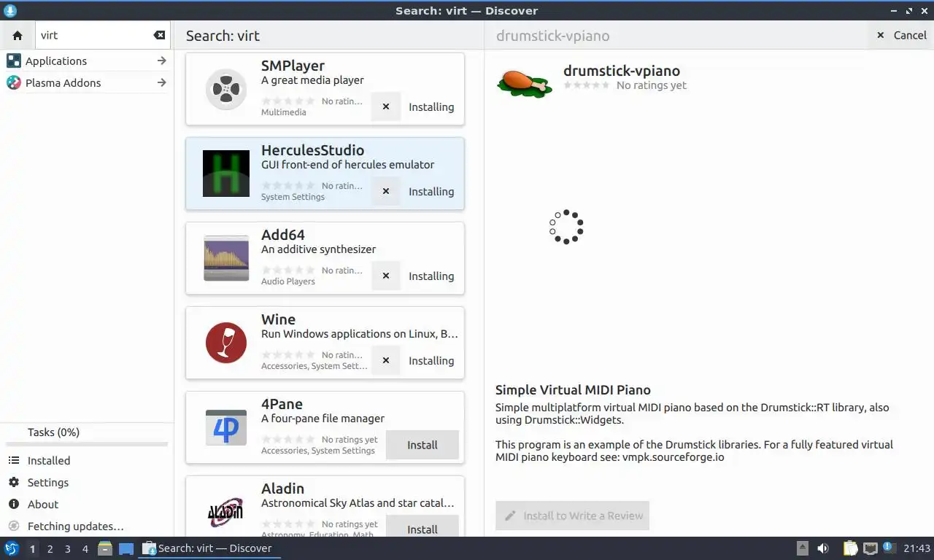934x560 pixels.
Task: Click the 'Simple Virtual MIDI Piano' heading
Action: (573, 390)
